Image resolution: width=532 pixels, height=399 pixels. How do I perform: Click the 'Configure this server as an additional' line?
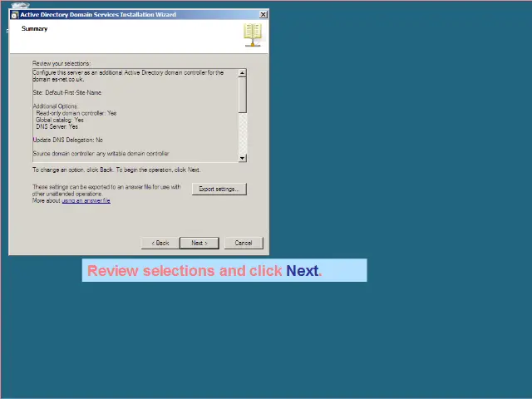click(x=128, y=72)
